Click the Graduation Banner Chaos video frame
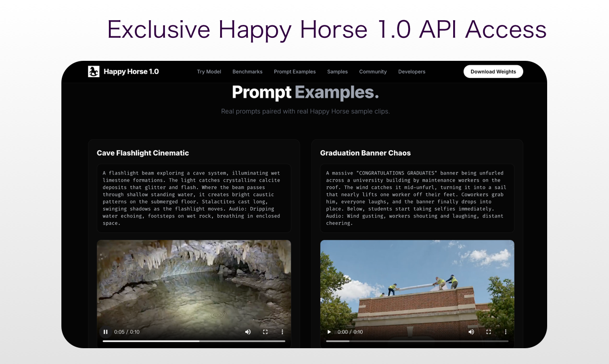This screenshot has width=609, height=364. (417, 287)
